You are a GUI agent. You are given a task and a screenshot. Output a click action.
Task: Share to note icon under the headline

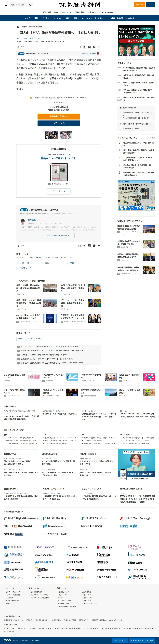point(84,47)
